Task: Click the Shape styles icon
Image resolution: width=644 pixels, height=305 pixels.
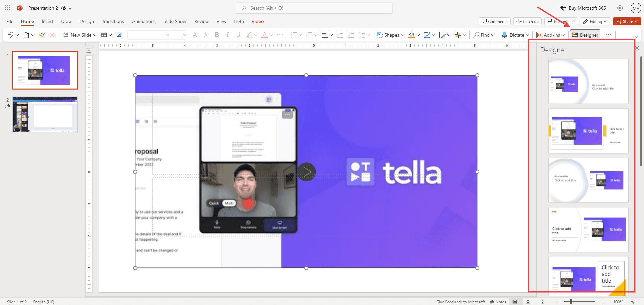Action: coord(442,35)
